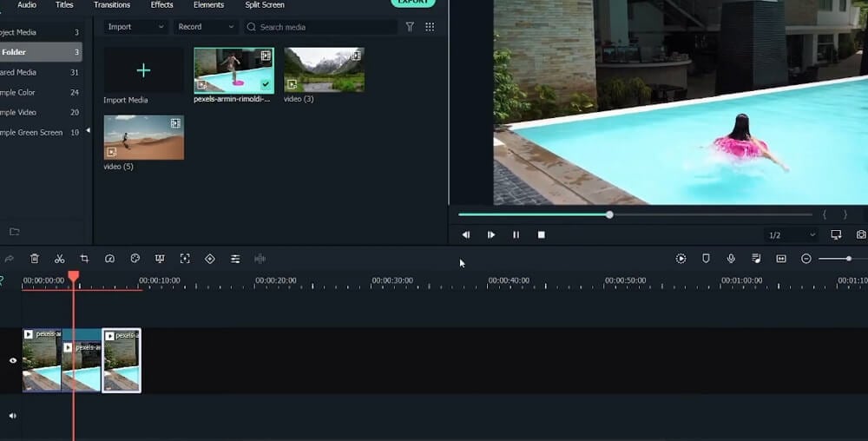Open Shared Media in sidebar
This screenshot has height=441, width=868.
[x=41, y=72]
